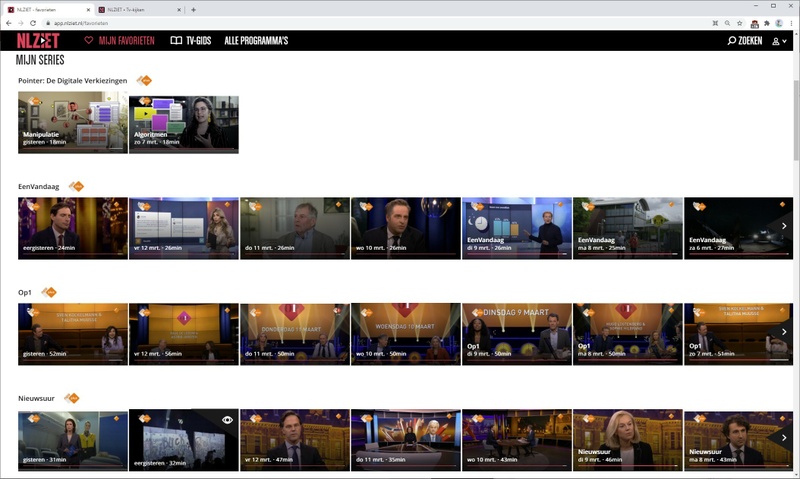Image resolution: width=800 pixels, height=479 pixels.
Task: Play Nieuwsuur episode vr 12 mrt. 47min
Action: point(295,440)
